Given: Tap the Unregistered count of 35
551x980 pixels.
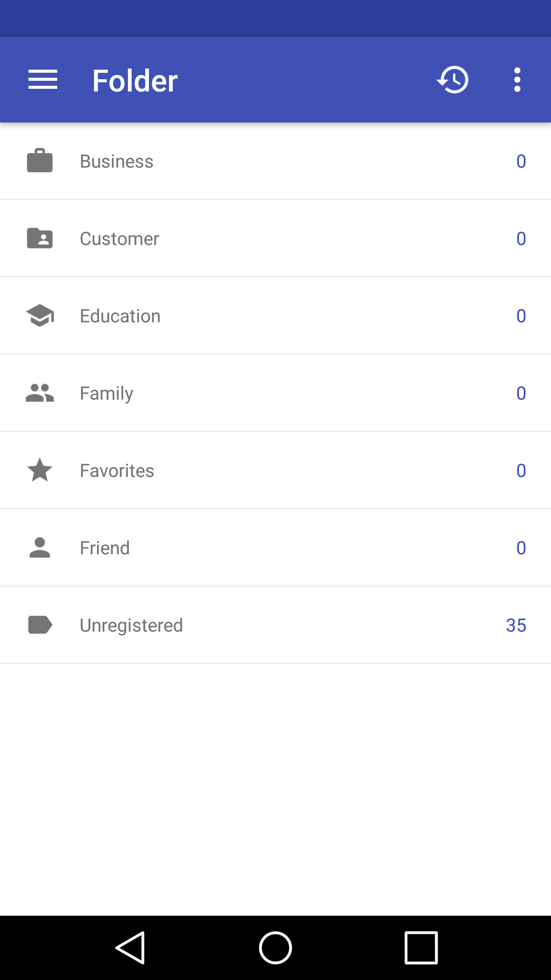Looking at the screenshot, I should pyautogui.click(x=516, y=625).
